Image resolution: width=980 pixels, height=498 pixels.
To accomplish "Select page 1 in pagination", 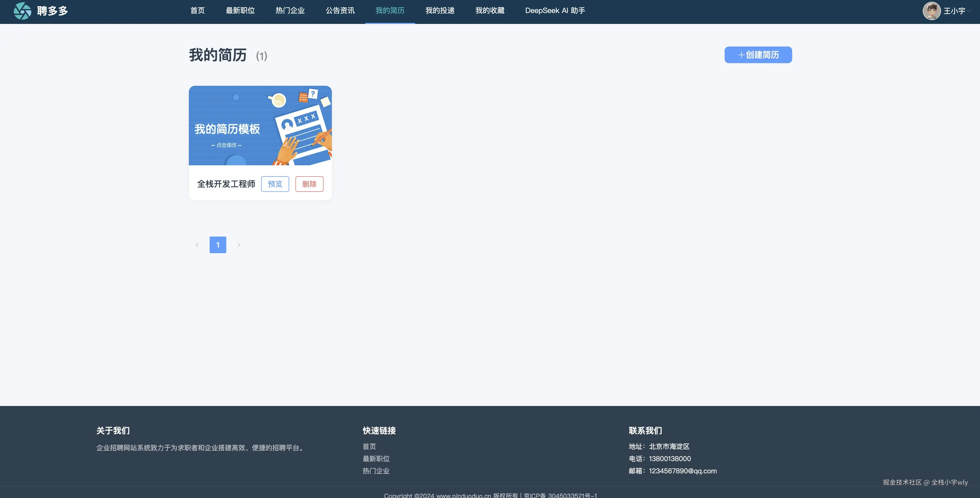I will pyautogui.click(x=218, y=245).
